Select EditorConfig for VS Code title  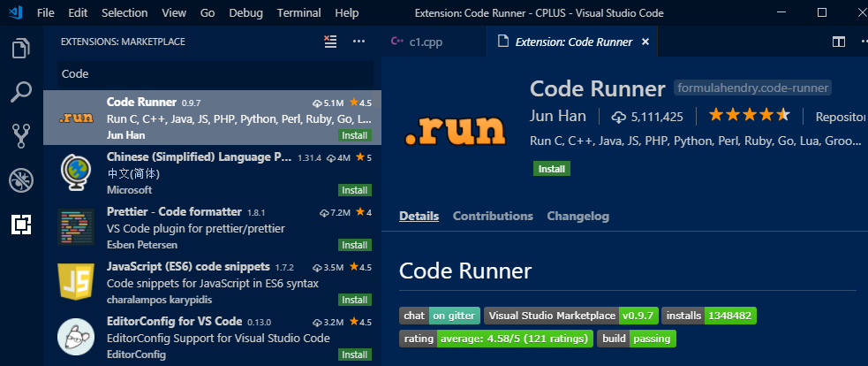click(x=174, y=321)
